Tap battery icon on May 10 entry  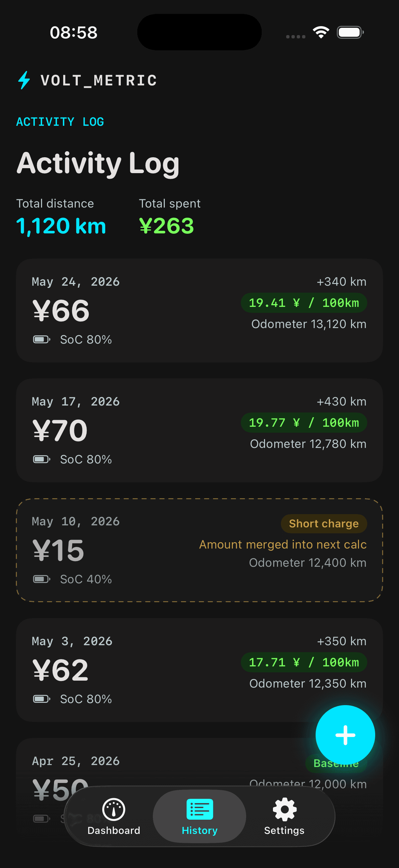tap(41, 579)
